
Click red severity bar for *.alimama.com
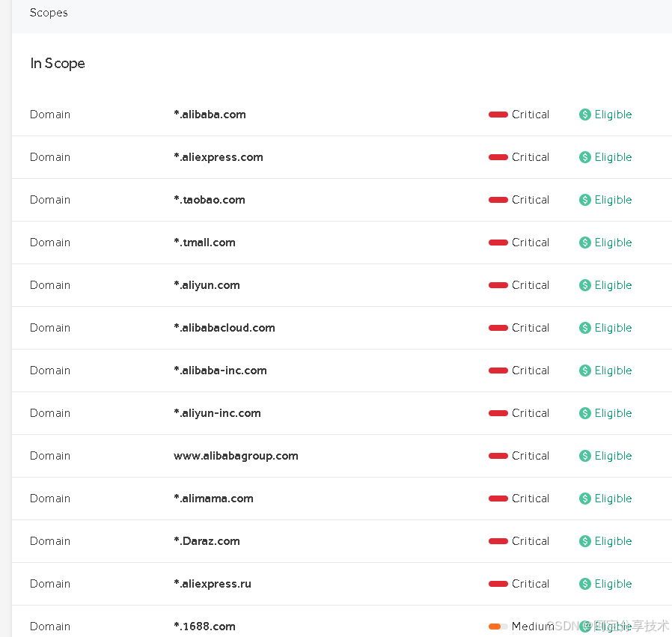pyautogui.click(x=498, y=498)
